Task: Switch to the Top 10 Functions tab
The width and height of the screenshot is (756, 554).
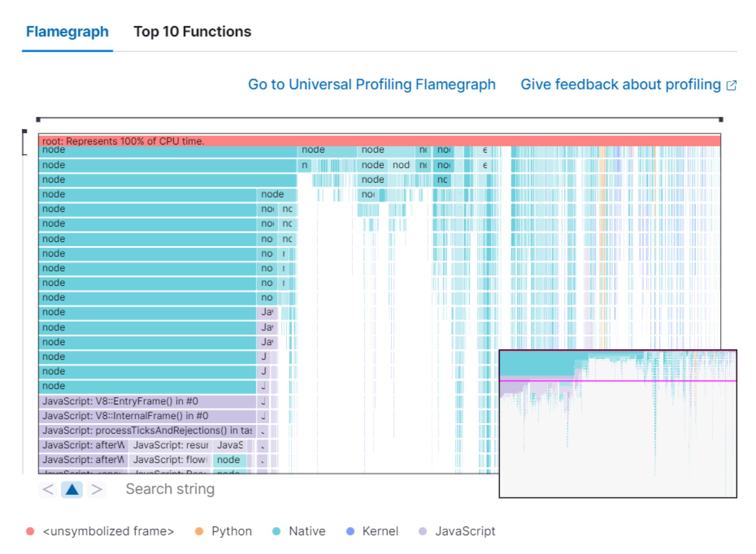Action: pyautogui.click(x=193, y=32)
